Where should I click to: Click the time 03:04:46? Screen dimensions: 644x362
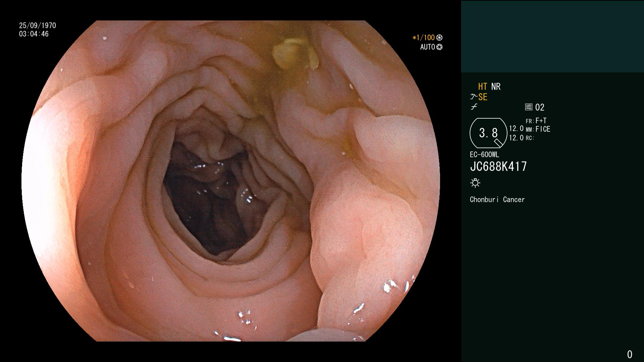click(x=34, y=34)
